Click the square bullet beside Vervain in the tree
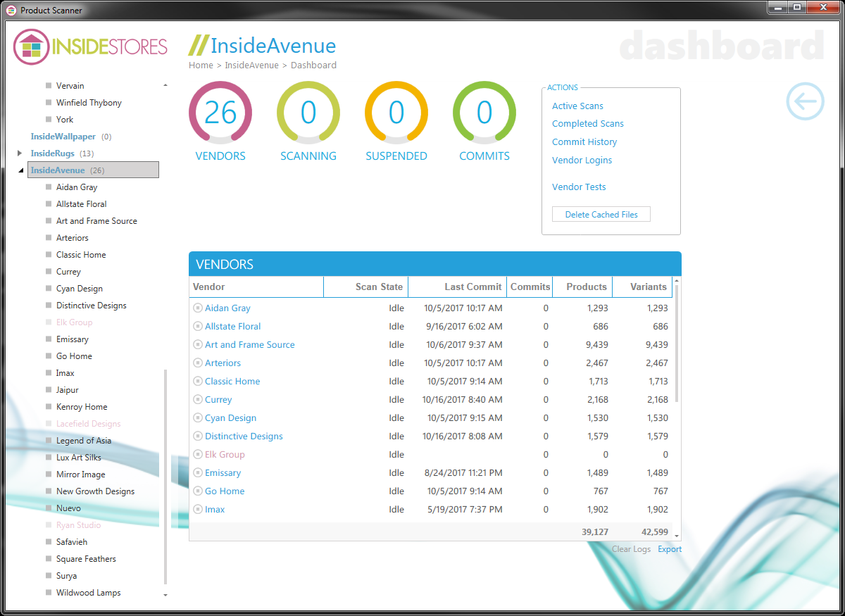This screenshot has width=845, height=616. tap(49, 86)
